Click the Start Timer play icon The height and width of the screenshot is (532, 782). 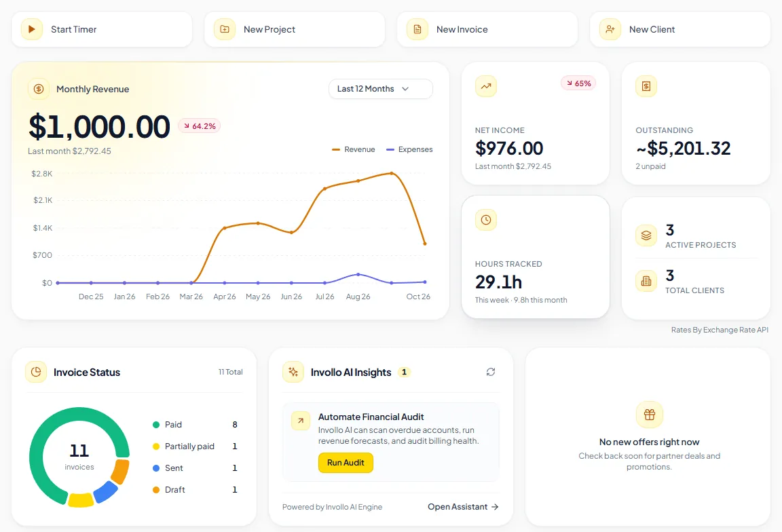[x=31, y=29]
